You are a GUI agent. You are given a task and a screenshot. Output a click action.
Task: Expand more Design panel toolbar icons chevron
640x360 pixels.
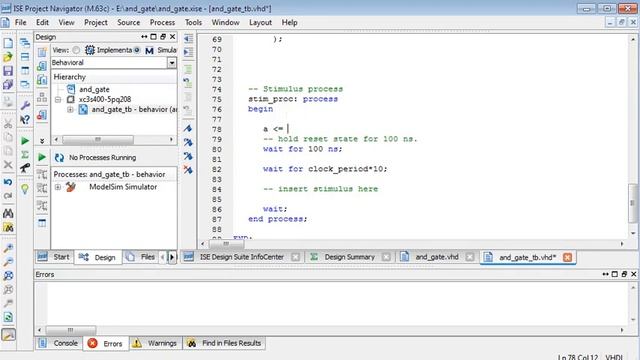coord(42,141)
